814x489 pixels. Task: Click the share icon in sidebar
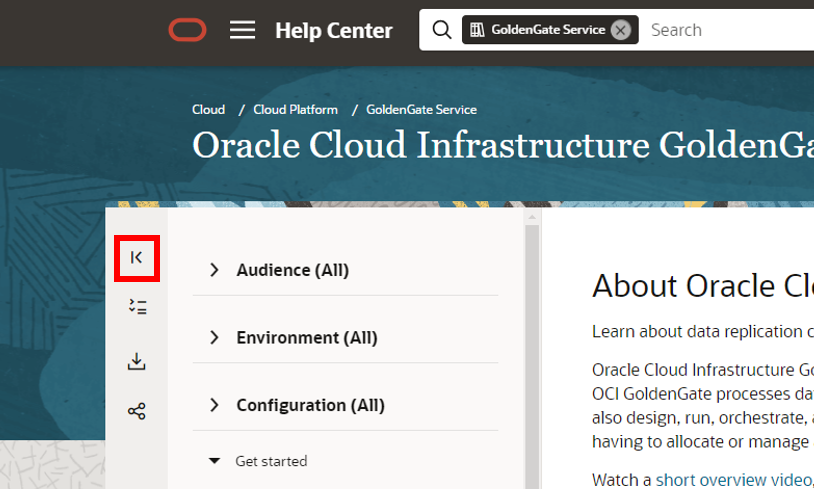pyautogui.click(x=137, y=411)
